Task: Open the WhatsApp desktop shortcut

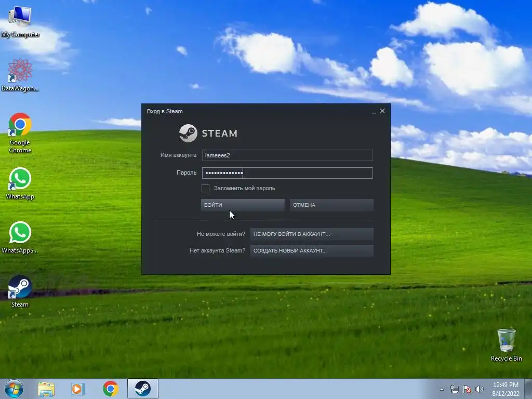Action: 20,183
